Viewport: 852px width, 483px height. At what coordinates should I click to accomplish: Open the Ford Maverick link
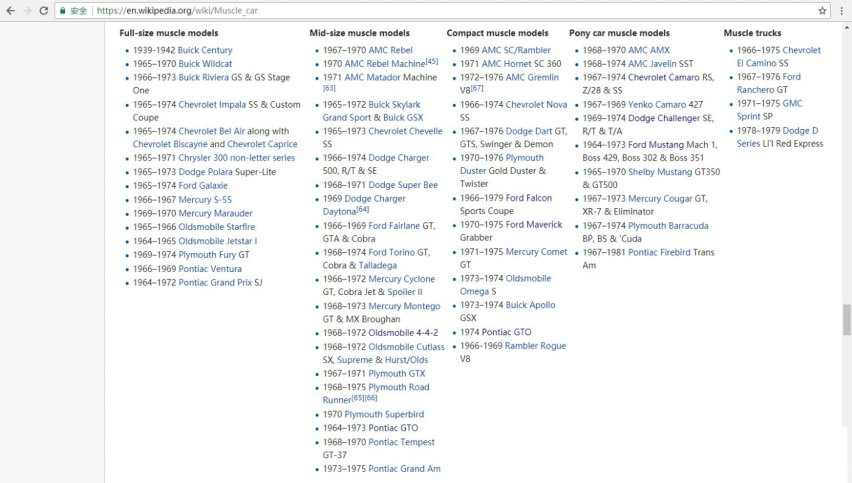point(534,224)
